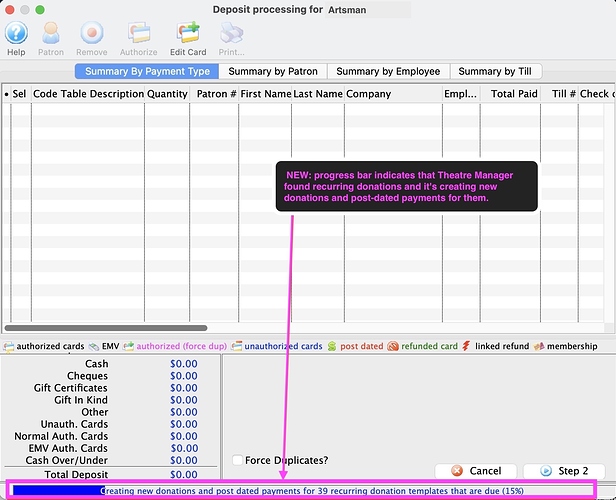This screenshot has height=500, width=616.
Task: Click the Cancel button
Action: coord(476,471)
